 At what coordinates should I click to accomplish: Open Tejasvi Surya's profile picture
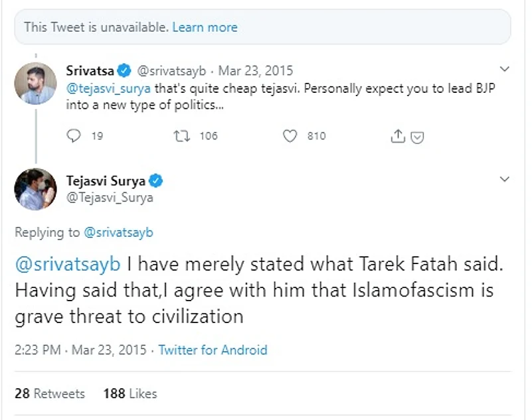(35, 189)
